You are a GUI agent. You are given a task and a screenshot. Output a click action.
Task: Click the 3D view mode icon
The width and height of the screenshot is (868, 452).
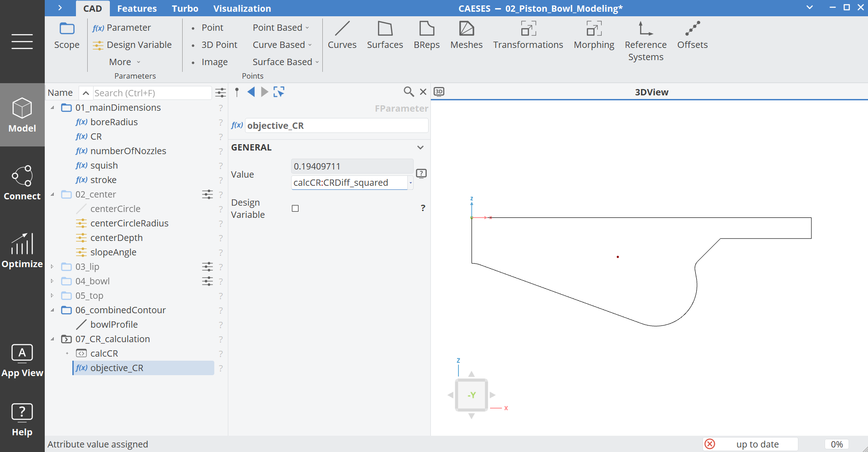(439, 92)
